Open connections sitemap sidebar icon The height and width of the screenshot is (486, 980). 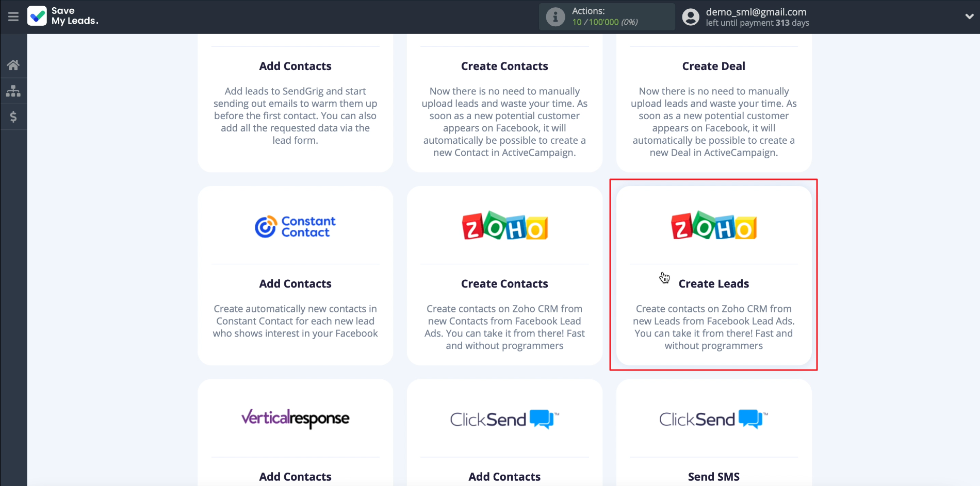pos(13,91)
